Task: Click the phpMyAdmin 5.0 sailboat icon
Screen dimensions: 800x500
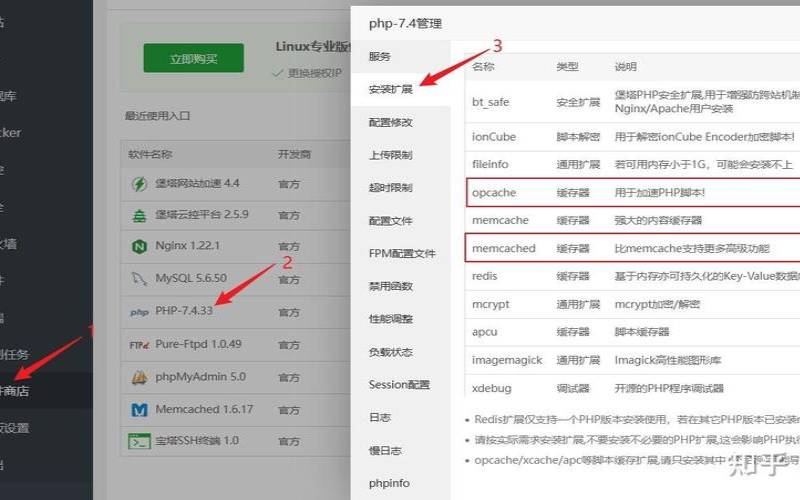Action: coord(139,377)
